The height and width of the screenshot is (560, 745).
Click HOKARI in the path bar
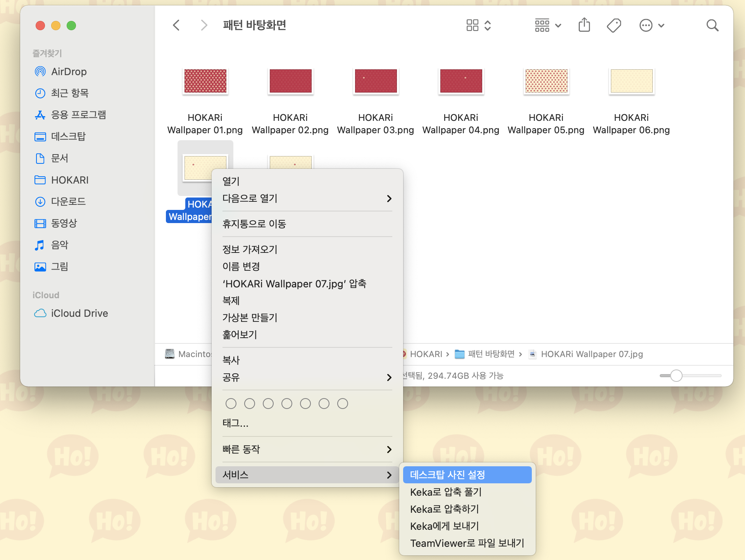pyautogui.click(x=425, y=354)
